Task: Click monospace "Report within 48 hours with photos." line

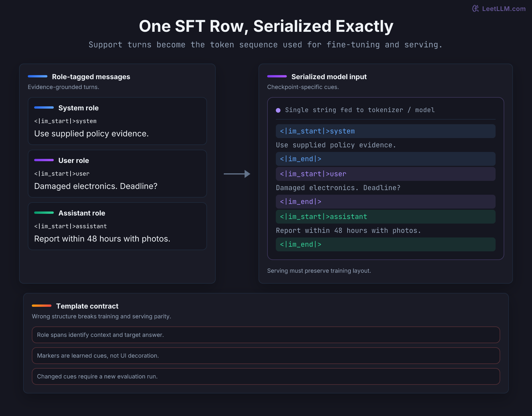Action: pos(348,231)
